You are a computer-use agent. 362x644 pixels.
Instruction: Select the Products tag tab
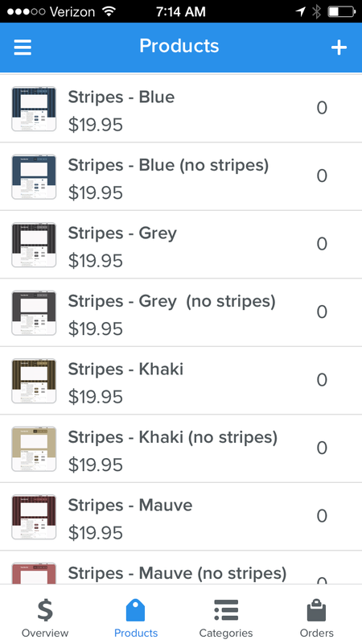click(x=136, y=617)
